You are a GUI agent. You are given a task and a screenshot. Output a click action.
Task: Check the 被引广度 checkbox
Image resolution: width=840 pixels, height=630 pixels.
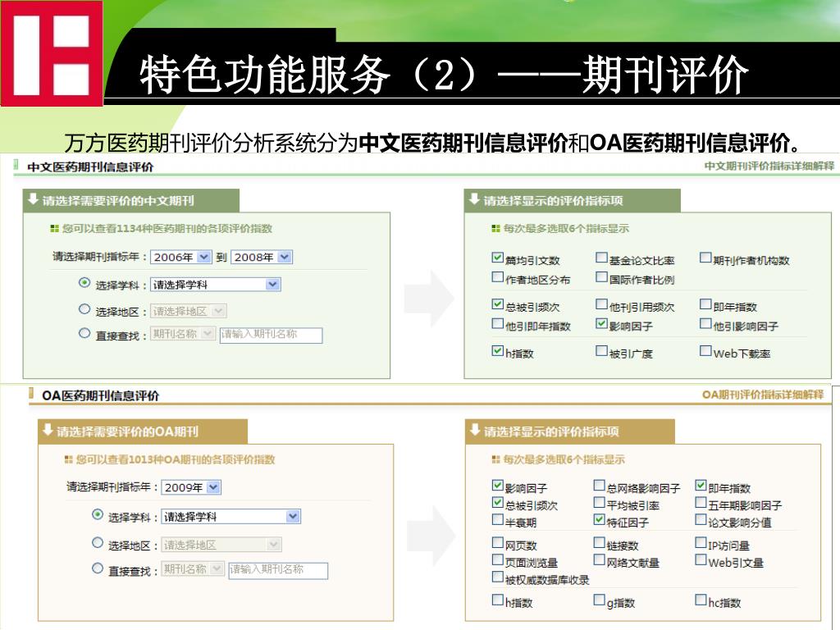[601, 351]
